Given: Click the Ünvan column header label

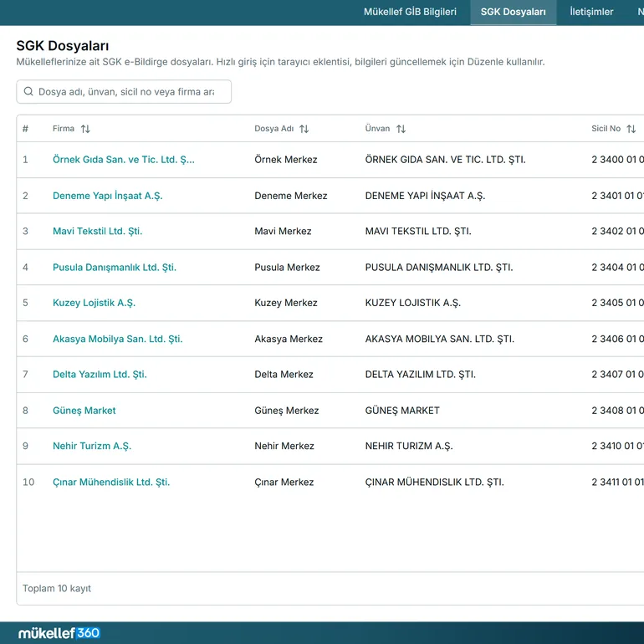Looking at the screenshot, I should [x=377, y=129].
